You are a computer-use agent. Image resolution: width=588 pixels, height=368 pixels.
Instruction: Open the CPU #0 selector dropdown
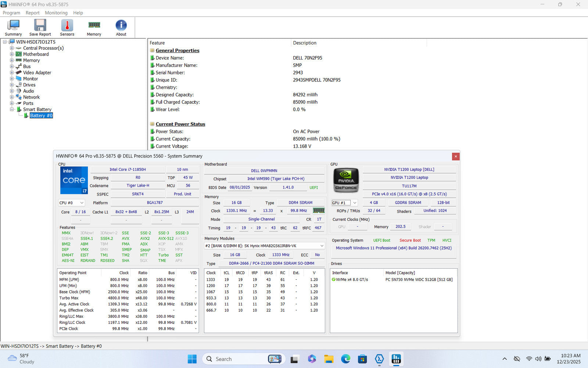pos(71,203)
